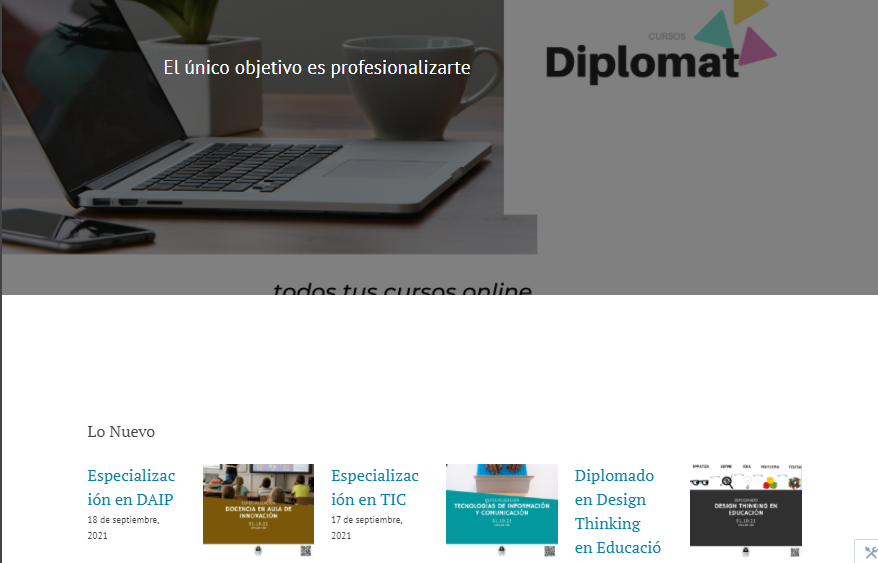This screenshot has width=878, height=563.
Task: Click the QR code on the DAIP thumbnail
Action: [x=306, y=551]
